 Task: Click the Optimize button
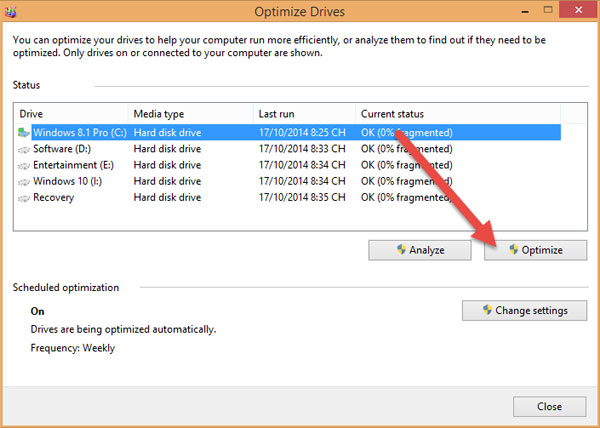coord(535,250)
